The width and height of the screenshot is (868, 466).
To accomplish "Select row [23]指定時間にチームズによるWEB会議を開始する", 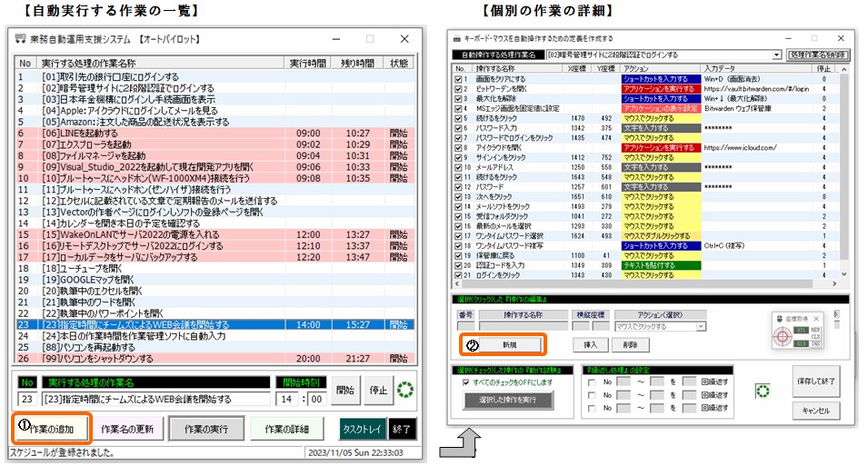I will click(215, 325).
